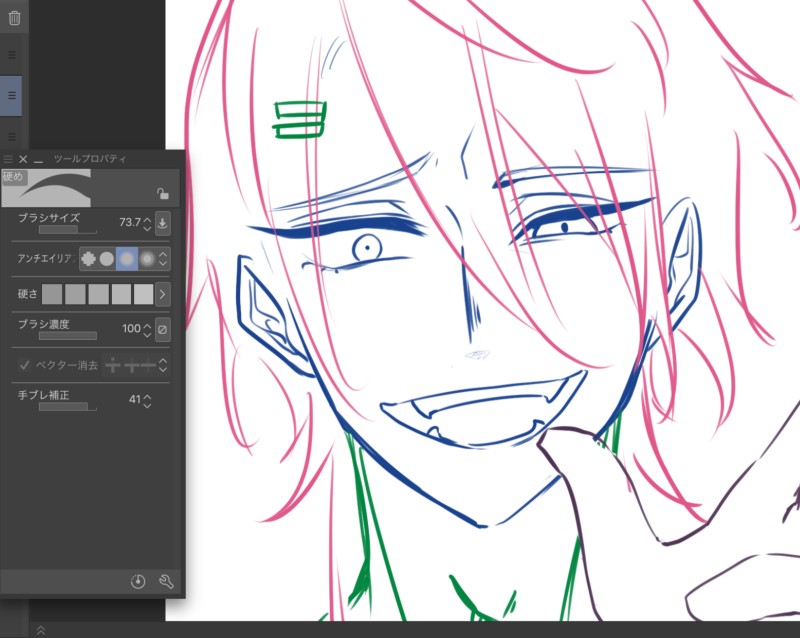
Task: Click the ブラシサイズ label
Action: (x=49, y=218)
